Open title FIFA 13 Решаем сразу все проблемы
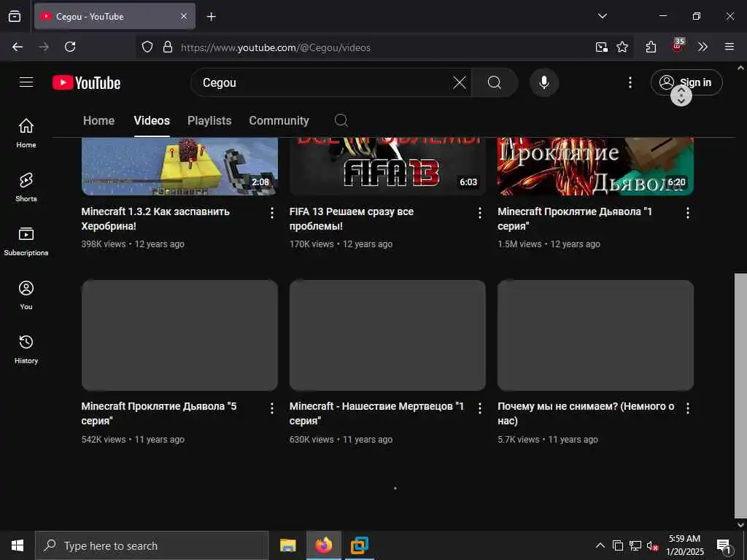 point(352,219)
